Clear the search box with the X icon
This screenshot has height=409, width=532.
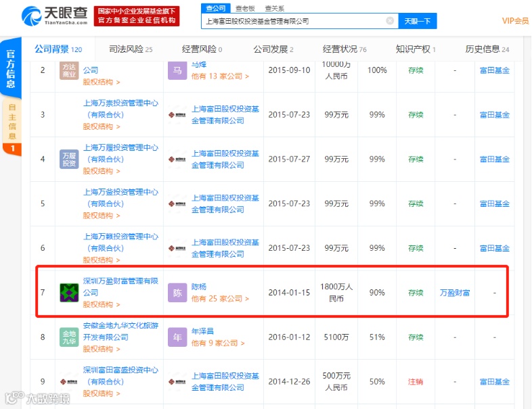pos(390,21)
